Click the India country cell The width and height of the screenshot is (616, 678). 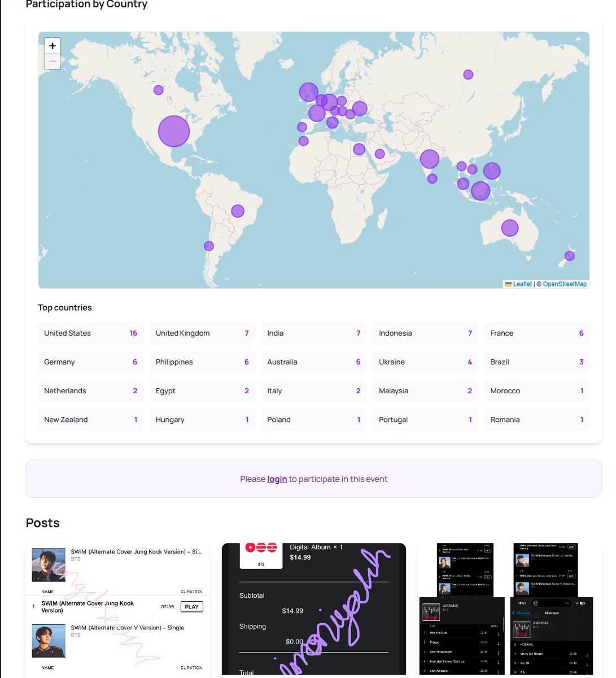pos(314,333)
